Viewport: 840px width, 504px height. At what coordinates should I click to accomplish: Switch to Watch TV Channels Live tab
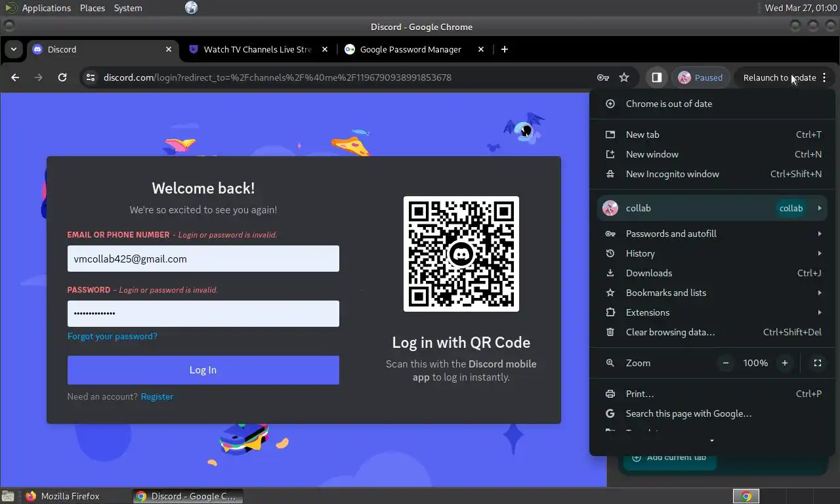point(257,49)
